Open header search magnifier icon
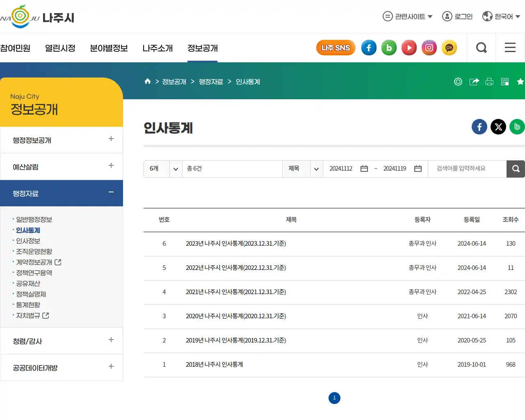This screenshot has width=525, height=420. click(x=482, y=48)
